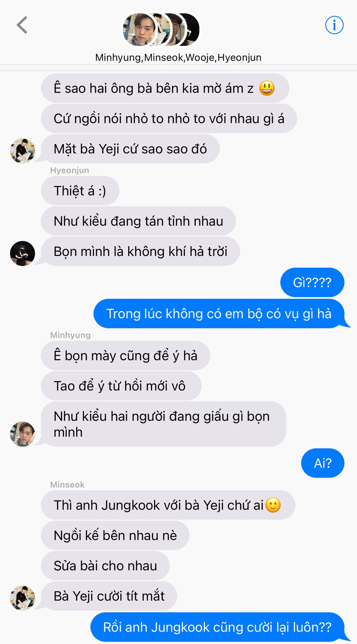
Task: Tap sender name label 'Hyeonjun'
Action: (69, 170)
